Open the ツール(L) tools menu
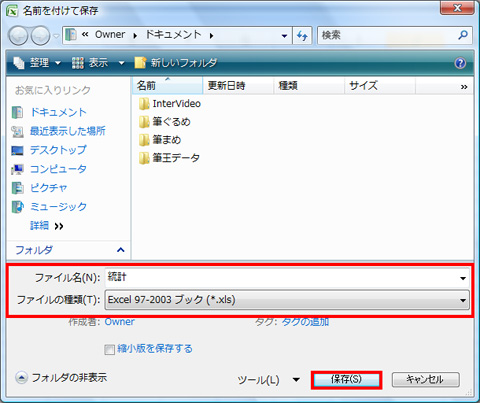 (x=258, y=380)
